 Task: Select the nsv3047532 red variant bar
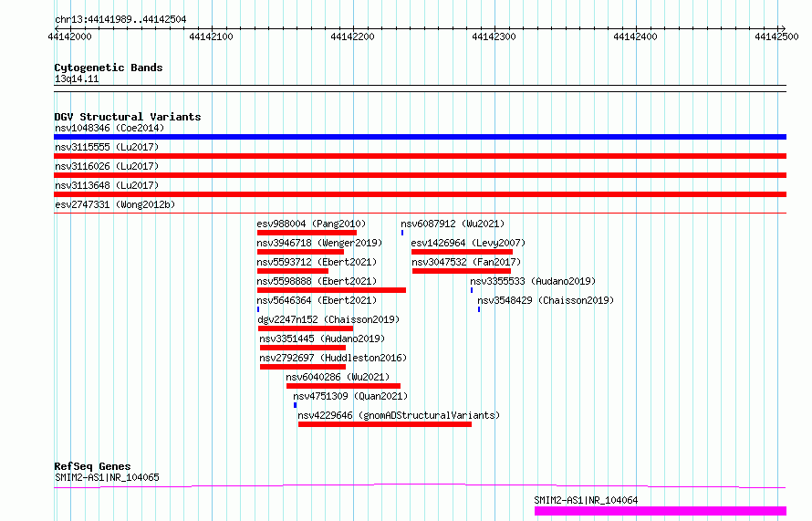coord(462,271)
